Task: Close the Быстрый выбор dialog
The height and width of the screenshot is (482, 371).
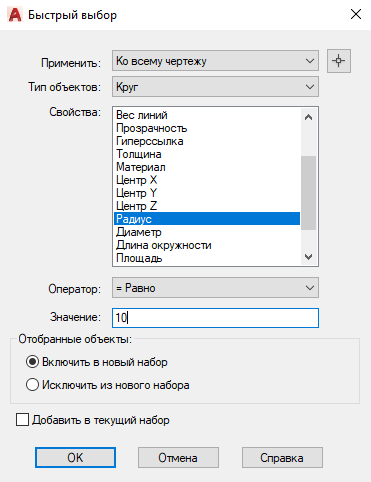Action: (356, 14)
